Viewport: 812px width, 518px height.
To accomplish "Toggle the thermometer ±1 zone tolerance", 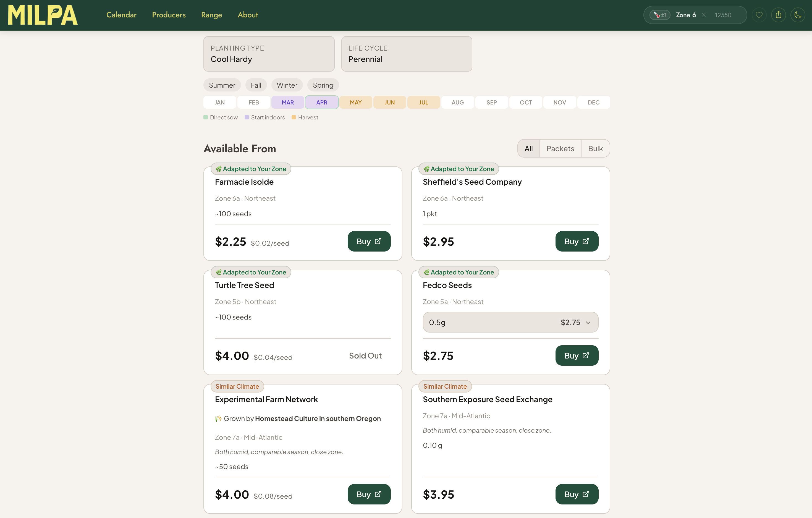I will 660,15.
